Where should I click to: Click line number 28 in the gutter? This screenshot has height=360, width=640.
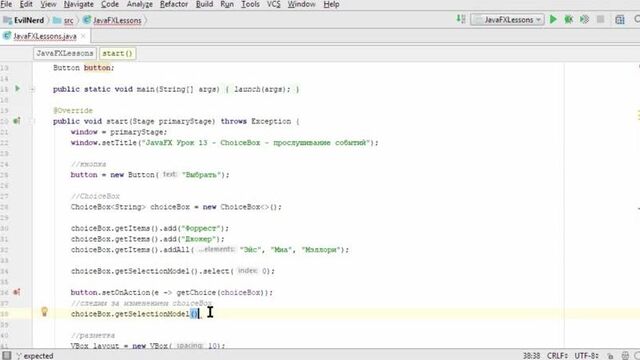click(x=4, y=207)
